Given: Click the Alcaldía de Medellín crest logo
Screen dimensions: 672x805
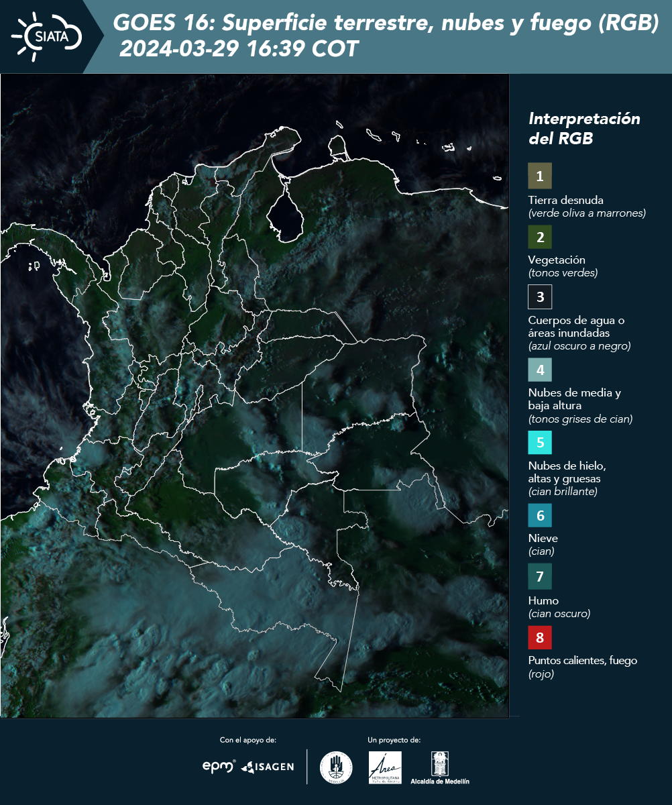Looking at the screenshot, I should pyautogui.click(x=439, y=768).
